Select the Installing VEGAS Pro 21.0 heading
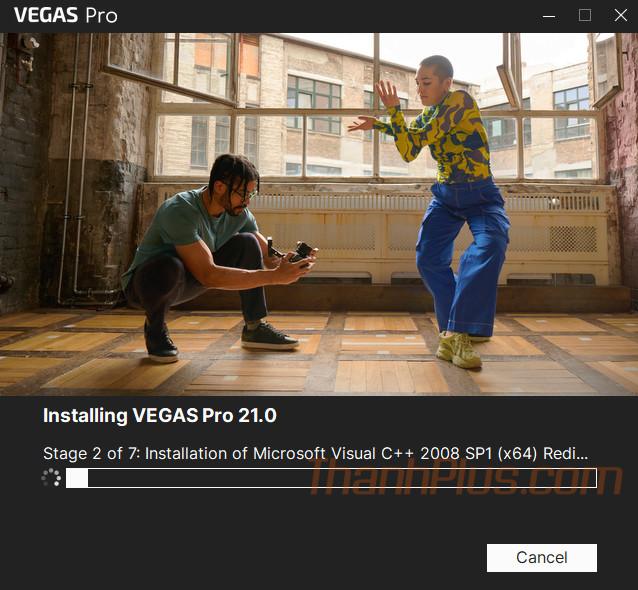Image resolution: width=638 pixels, height=590 pixels. tap(160, 416)
